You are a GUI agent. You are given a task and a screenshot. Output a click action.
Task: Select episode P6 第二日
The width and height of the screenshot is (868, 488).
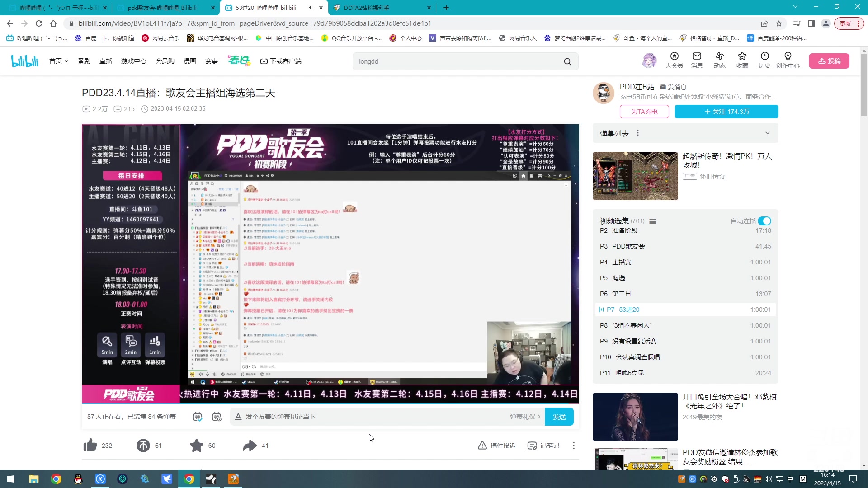685,294
